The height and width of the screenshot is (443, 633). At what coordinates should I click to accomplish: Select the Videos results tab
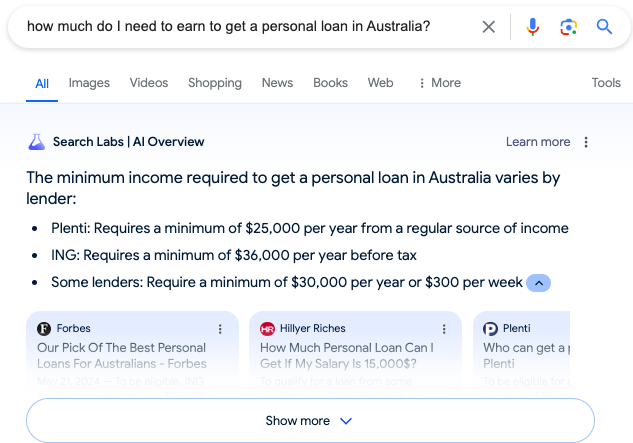pyautogui.click(x=149, y=83)
